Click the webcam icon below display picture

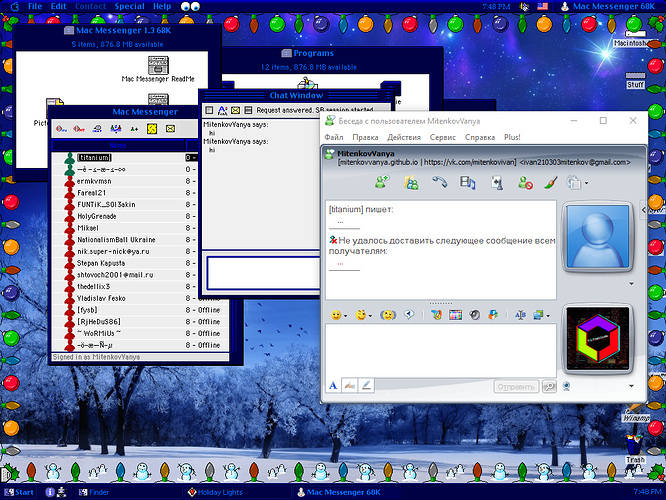pyautogui.click(x=566, y=386)
